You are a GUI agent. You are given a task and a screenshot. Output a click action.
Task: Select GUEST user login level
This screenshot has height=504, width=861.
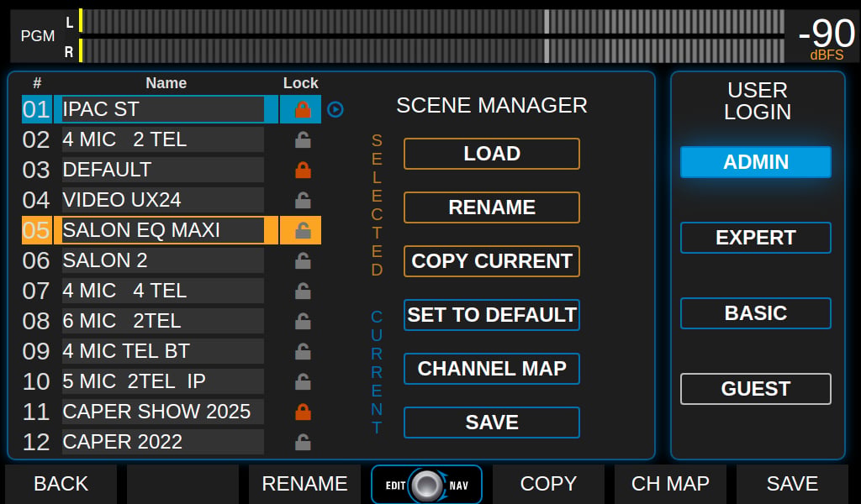pyautogui.click(x=756, y=389)
